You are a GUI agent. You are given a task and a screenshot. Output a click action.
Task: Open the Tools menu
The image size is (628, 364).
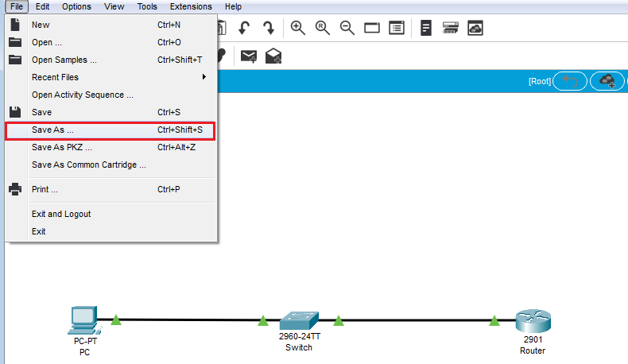[x=147, y=6]
